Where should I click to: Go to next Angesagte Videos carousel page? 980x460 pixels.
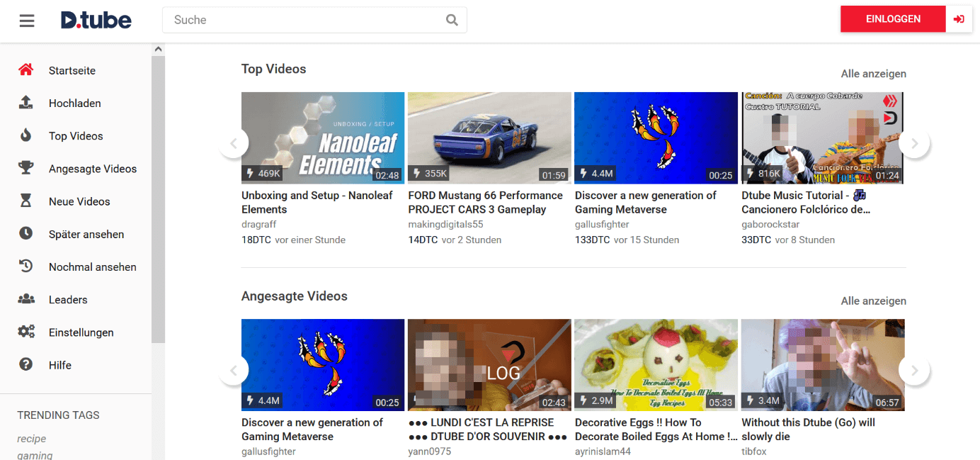click(x=914, y=370)
